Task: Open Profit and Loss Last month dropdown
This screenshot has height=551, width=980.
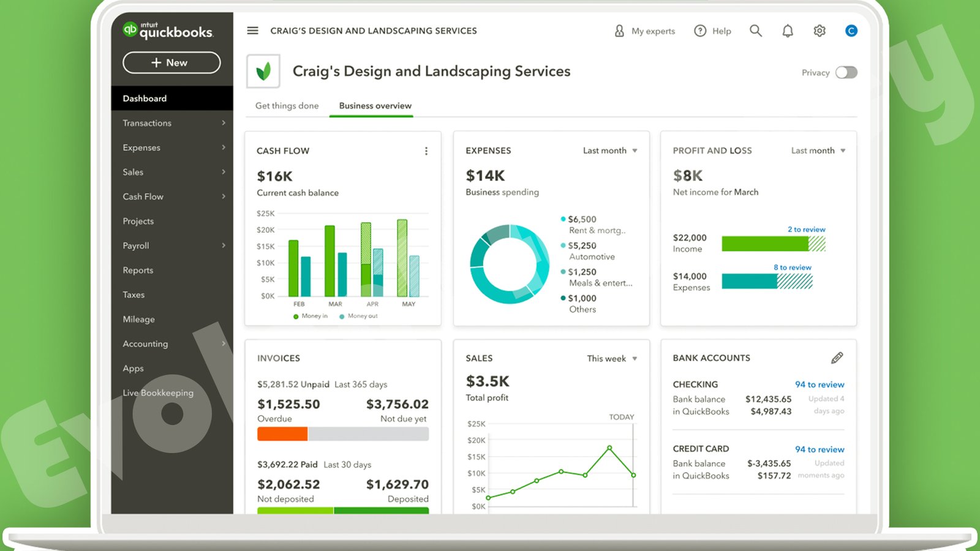Action: click(818, 151)
